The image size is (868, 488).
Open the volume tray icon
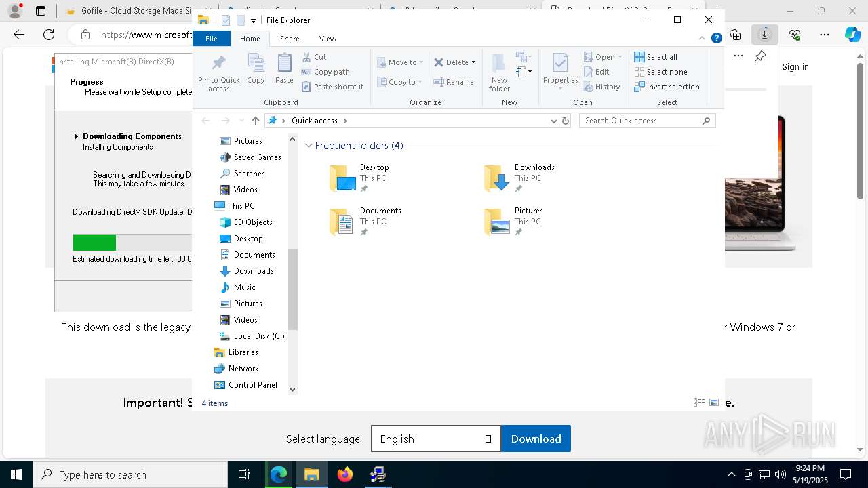tap(781, 474)
